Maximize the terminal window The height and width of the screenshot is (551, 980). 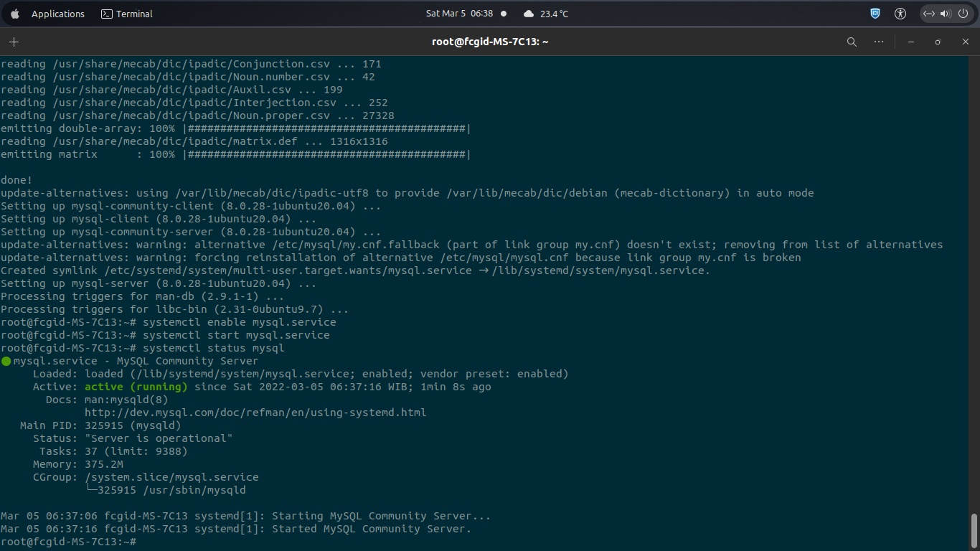click(x=938, y=42)
